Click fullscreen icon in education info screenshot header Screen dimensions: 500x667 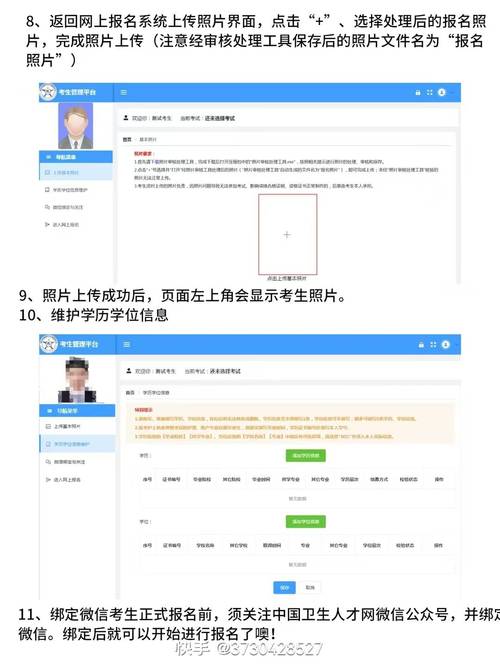tap(433, 345)
